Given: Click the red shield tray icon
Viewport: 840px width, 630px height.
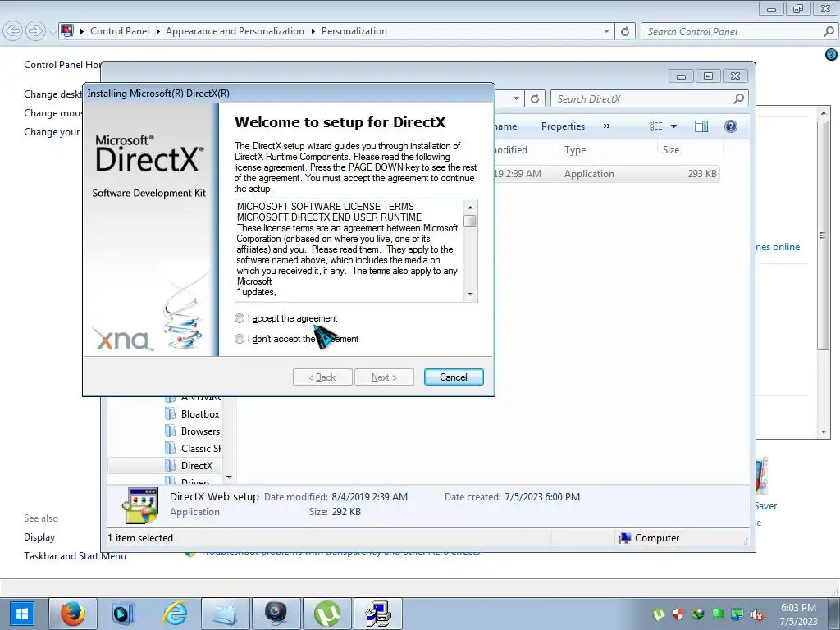Looking at the screenshot, I should coord(678,614).
